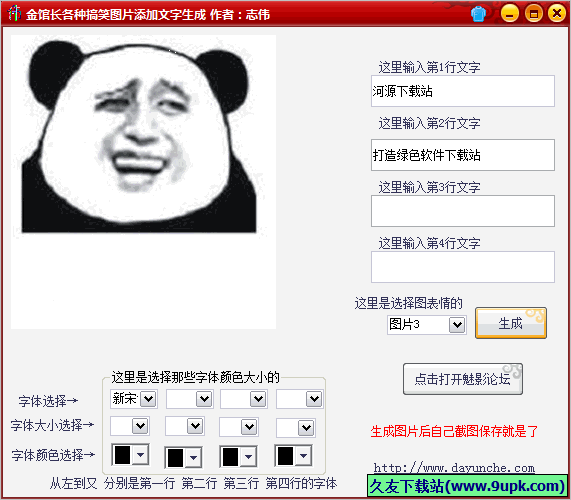The image size is (571, 500).
Task: Click the empty fourth line text input
Action: coord(463,267)
